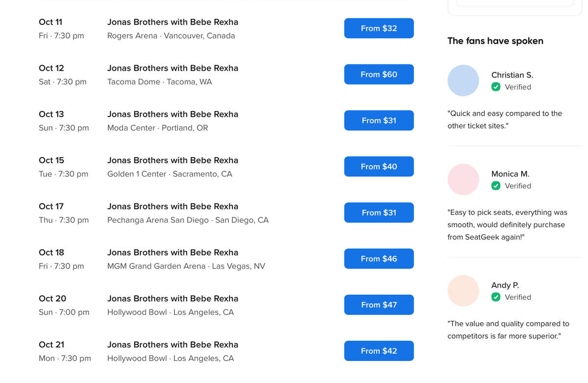Screen dimensions: 588x383
Task: Choose 'From $40' for Golden 1 Center
Action: point(379,167)
